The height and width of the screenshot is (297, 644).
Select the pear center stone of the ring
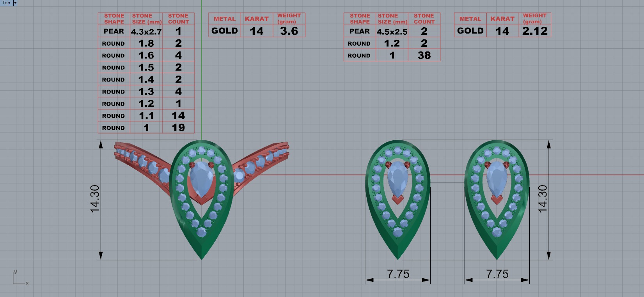[x=201, y=179]
